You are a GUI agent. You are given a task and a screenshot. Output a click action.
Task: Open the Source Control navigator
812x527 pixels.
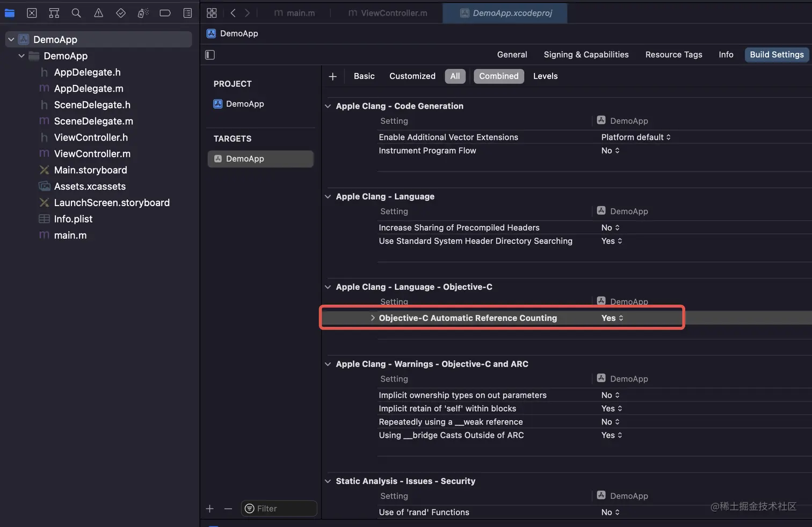pyautogui.click(x=32, y=13)
